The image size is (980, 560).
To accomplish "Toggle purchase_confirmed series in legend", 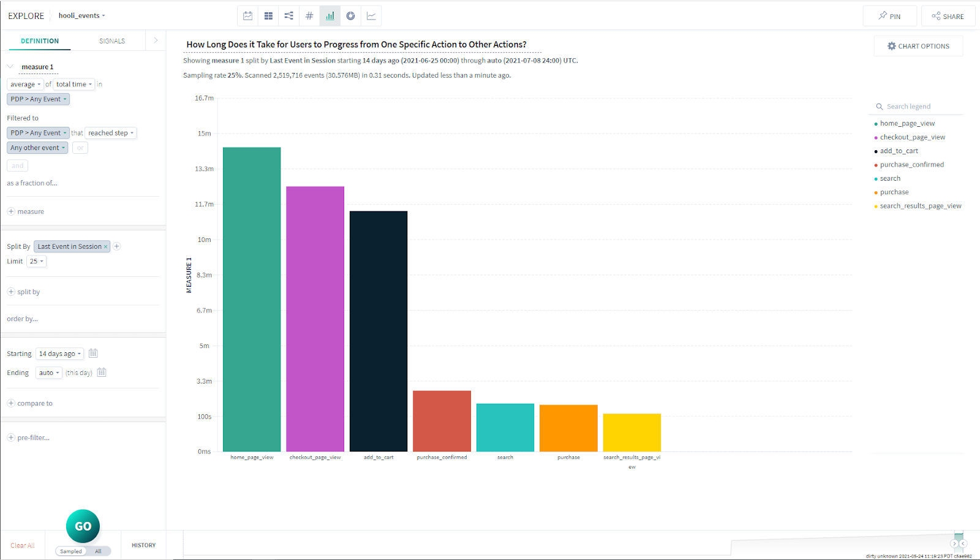I will pyautogui.click(x=911, y=165).
